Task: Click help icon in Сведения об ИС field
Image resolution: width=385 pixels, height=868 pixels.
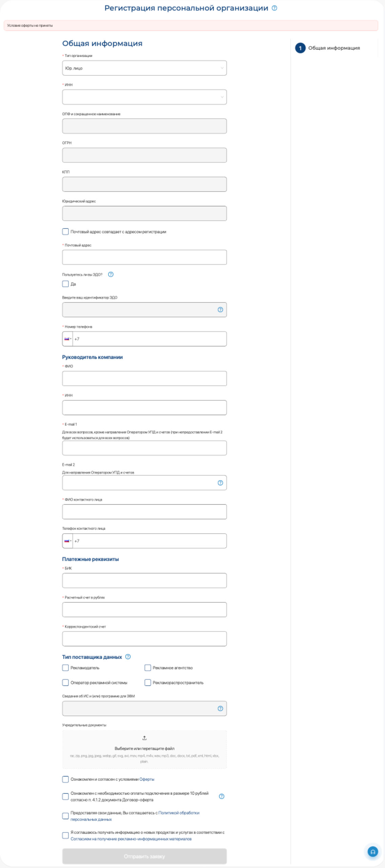Action: tap(220, 708)
